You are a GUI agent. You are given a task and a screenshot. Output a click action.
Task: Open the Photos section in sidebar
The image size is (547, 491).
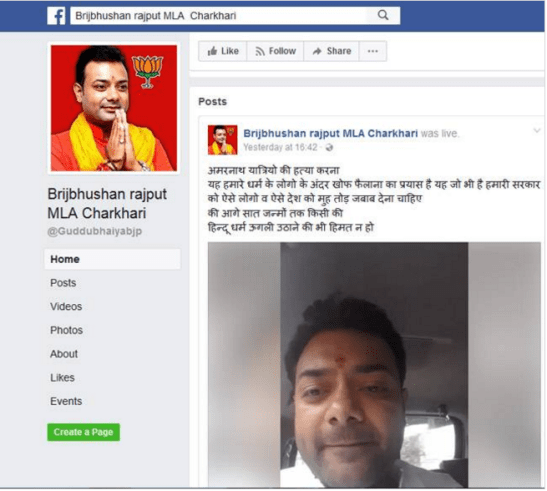[x=67, y=330]
